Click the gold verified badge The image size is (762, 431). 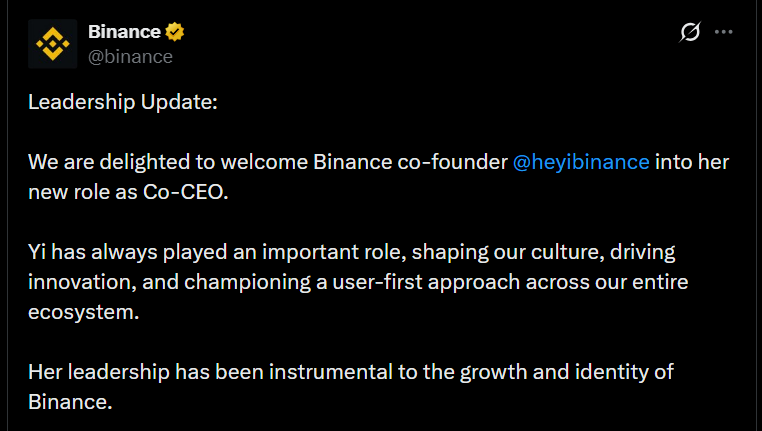click(176, 32)
